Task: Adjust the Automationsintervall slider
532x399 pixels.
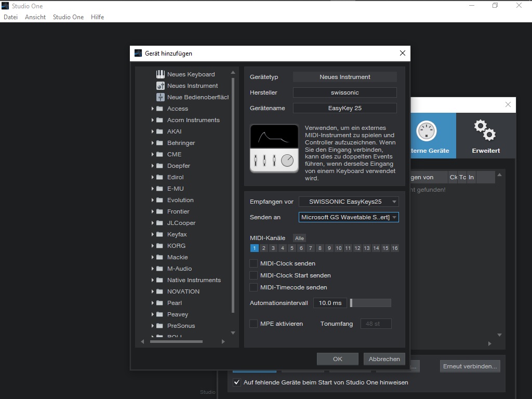Action: [x=370, y=303]
